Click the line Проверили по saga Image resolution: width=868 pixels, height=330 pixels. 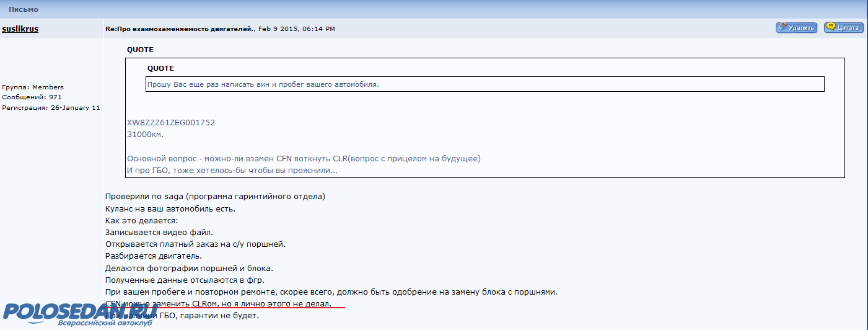tap(215, 197)
